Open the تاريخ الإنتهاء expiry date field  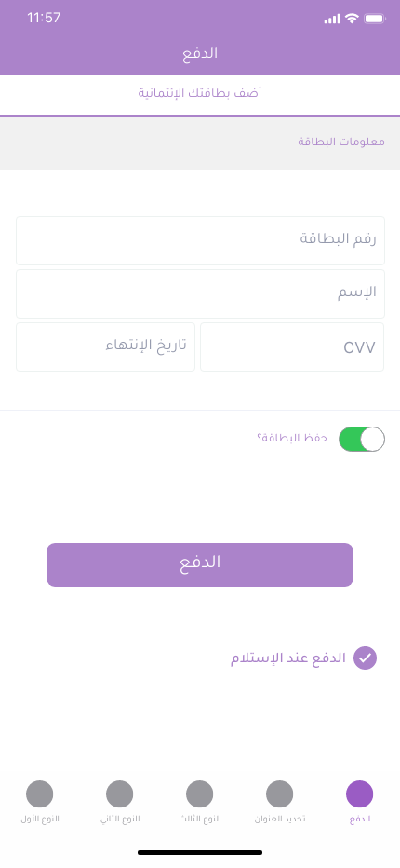coord(106,347)
